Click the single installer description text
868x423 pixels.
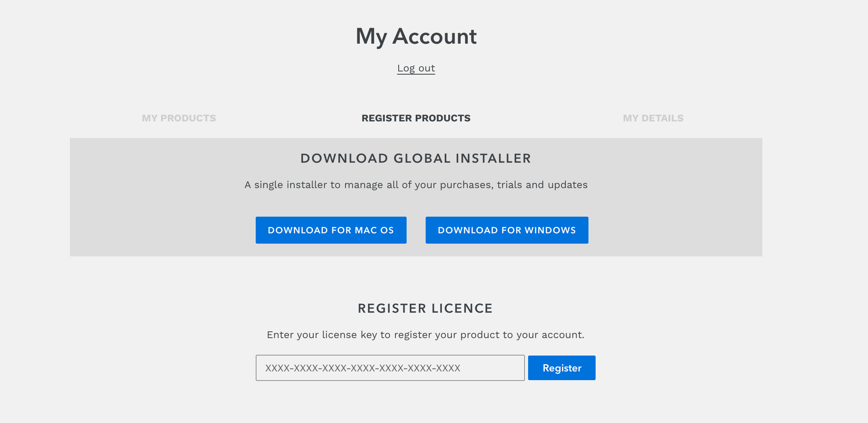(x=416, y=185)
